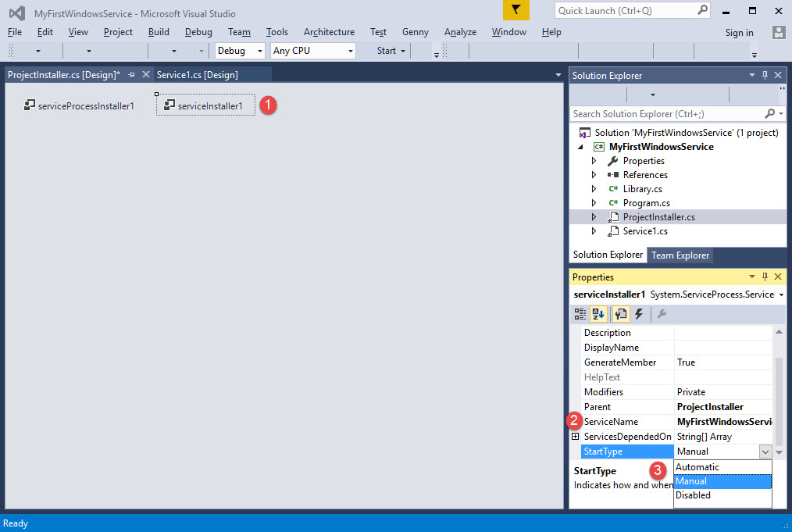Toggle Alphabetical sort in Properties toolbar
This screenshot has height=532, width=792.
598,314
